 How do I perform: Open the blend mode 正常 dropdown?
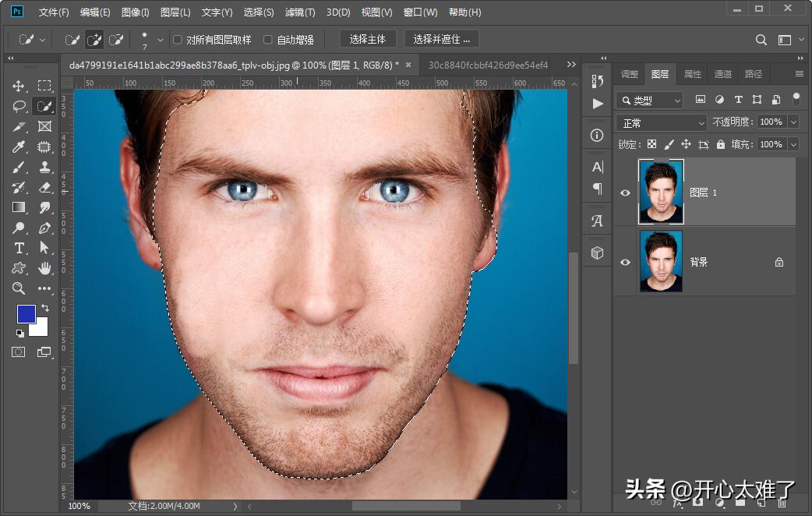pyautogui.click(x=661, y=123)
